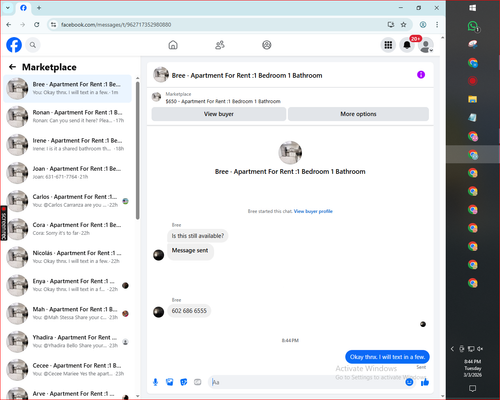Viewport: 500px width, 400px height.
Task: Open new browser tab plus button
Action: click(39, 8)
